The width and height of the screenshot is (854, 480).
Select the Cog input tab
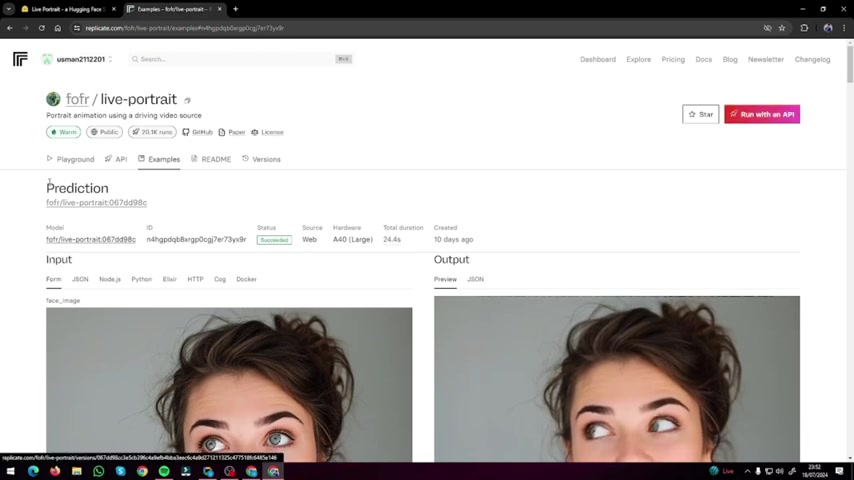point(219,279)
